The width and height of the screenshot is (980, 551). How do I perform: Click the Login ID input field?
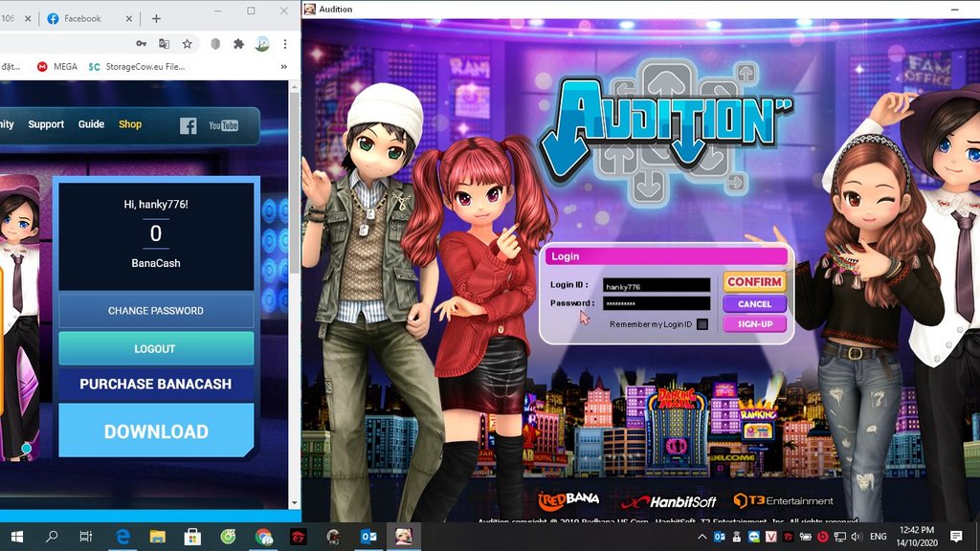point(657,285)
